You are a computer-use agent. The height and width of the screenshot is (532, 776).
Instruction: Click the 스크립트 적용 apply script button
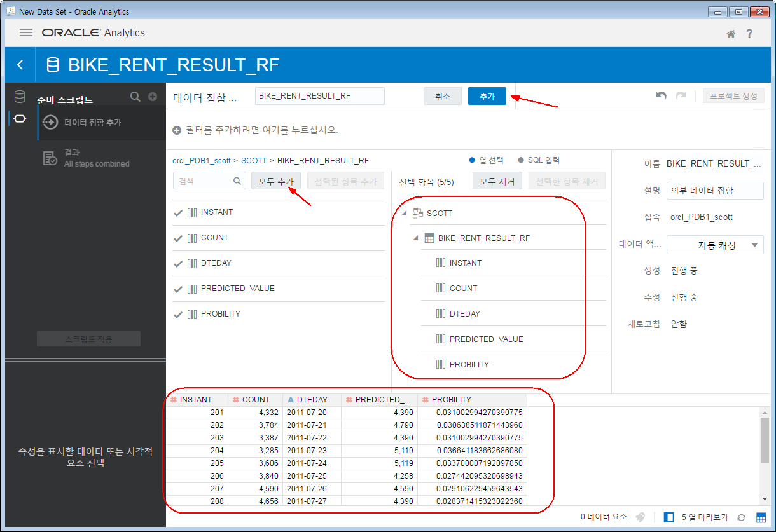(x=88, y=339)
